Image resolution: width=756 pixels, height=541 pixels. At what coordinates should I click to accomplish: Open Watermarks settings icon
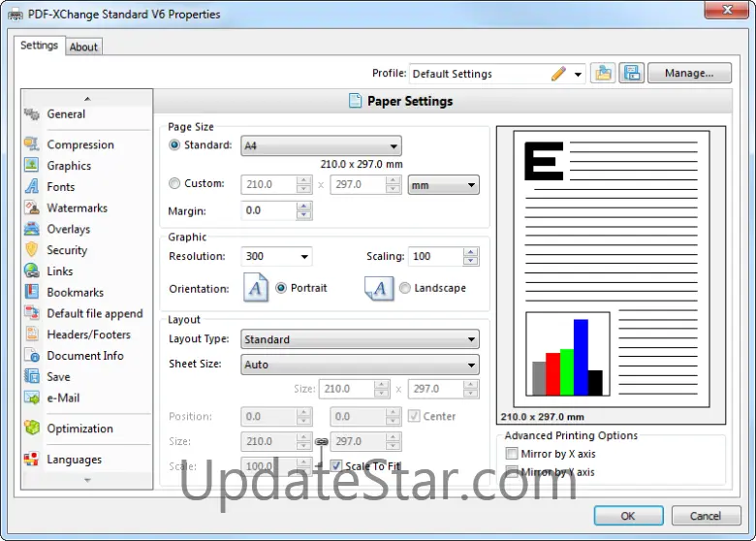(32, 207)
